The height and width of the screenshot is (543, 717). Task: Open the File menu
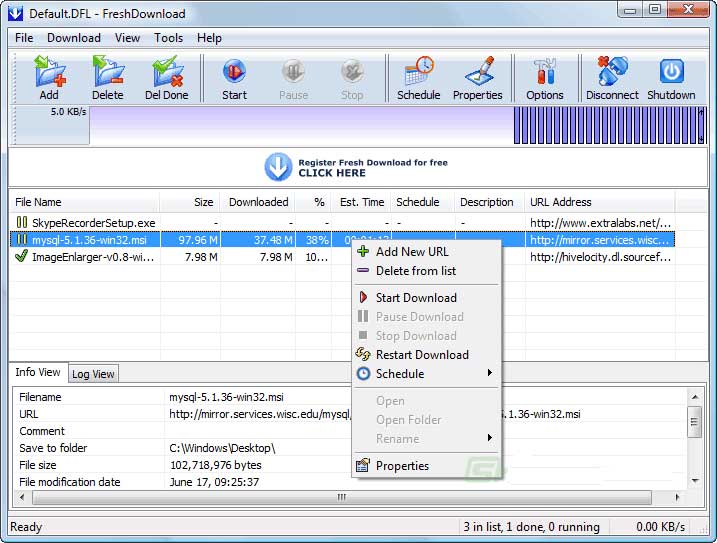[24, 38]
